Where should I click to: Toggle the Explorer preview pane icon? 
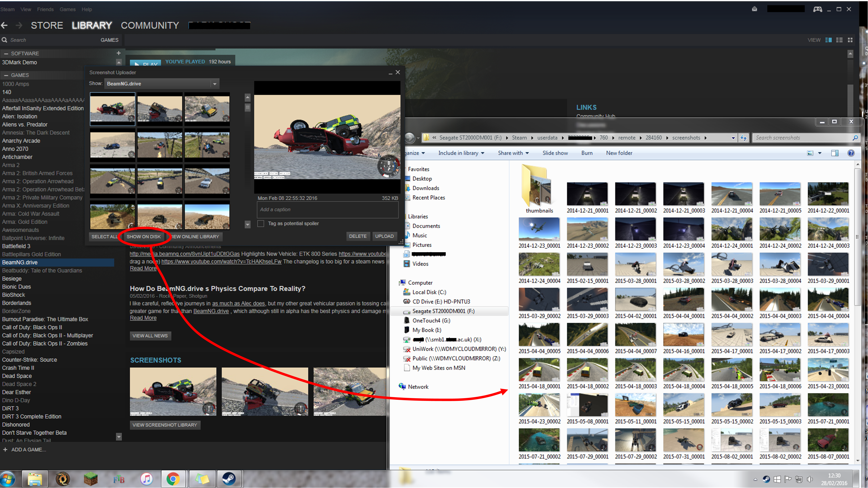coord(835,153)
